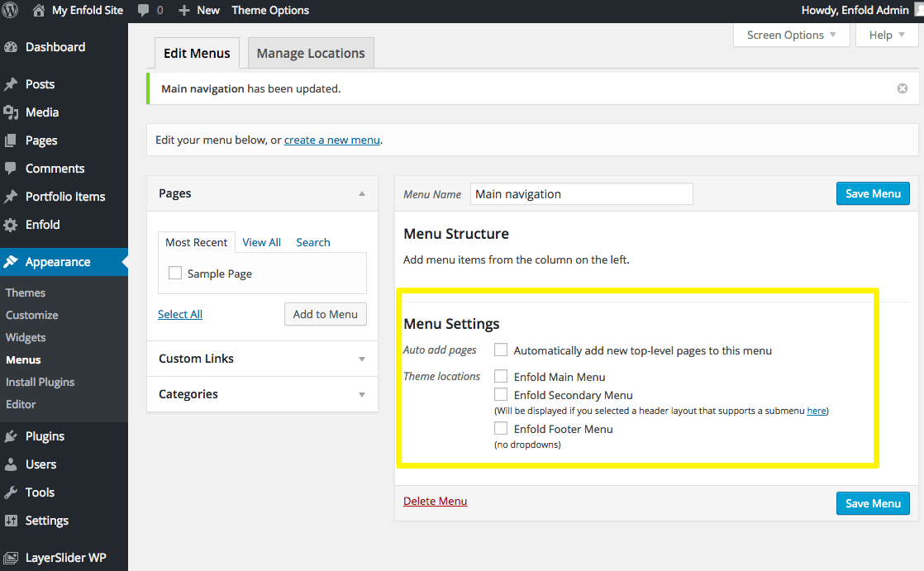The height and width of the screenshot is (571, 924).
Task: Click the Delete Menu link
Action: click(x=436, y=502)
